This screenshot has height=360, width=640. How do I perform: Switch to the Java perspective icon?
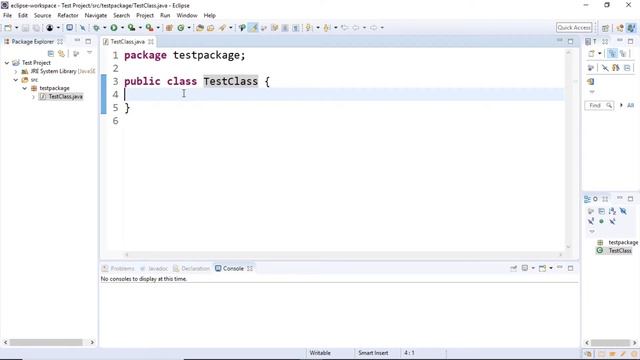coord(631,28)
